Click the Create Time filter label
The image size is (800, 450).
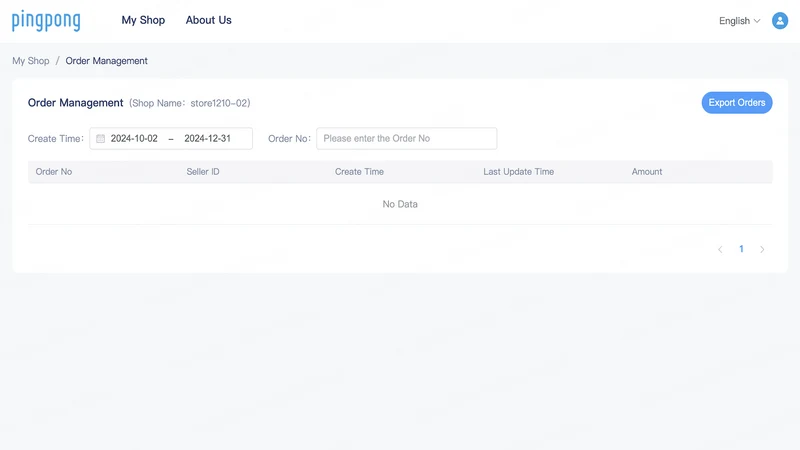pyautogui.click(x=56, y=139)
